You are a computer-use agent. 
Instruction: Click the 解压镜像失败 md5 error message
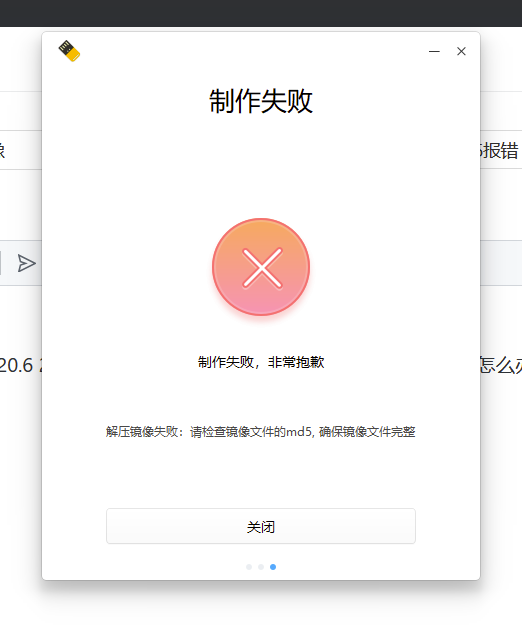(261, 432)
